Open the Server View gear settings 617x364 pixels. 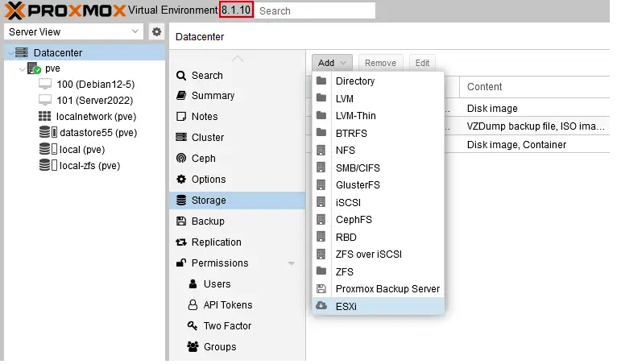(156, 31)
